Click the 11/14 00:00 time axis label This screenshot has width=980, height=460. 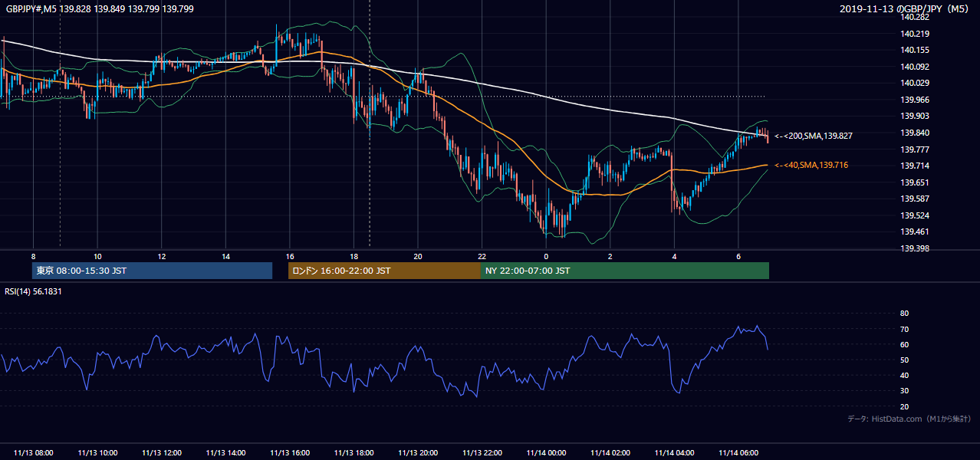(546, 453)
